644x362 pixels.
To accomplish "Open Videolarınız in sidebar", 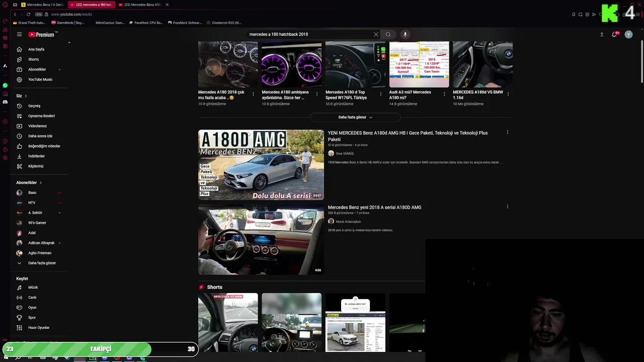I will (x=39, y=126).
